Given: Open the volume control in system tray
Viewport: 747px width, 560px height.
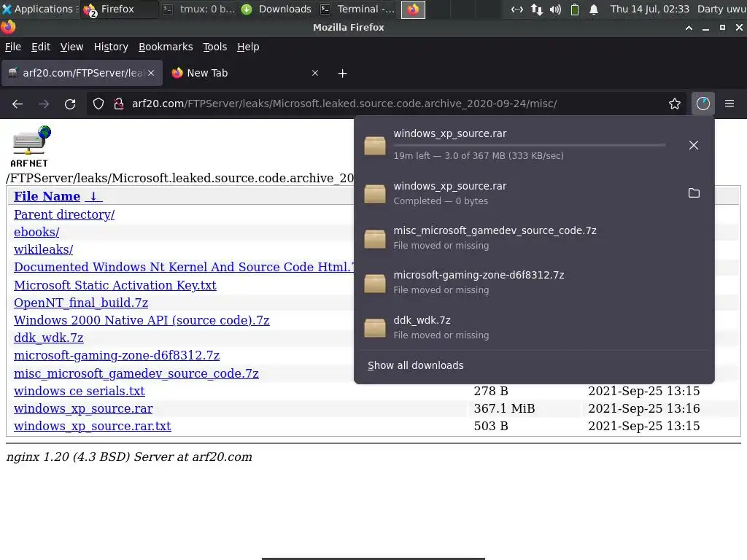Looking at the screenshot, I should point(555,9).
